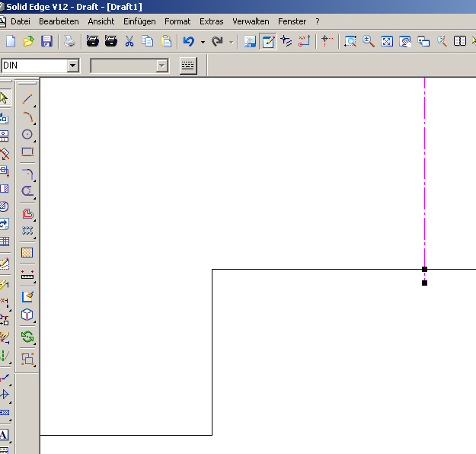Click the paintbrush format painter icon
This screenshot has height=454, width=476.
(27, 296)
